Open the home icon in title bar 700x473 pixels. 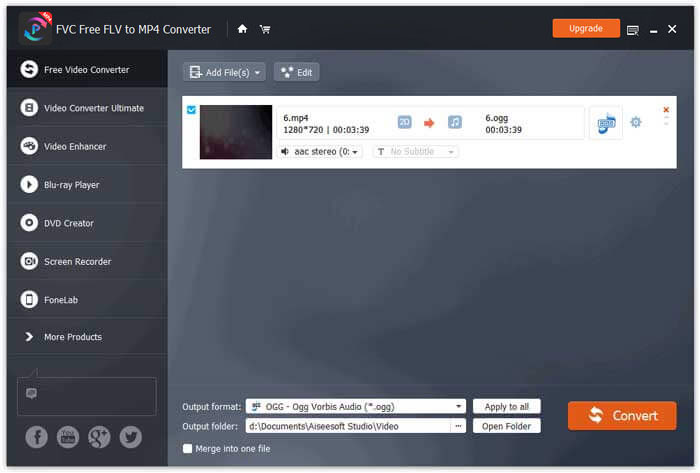click(242, 29)
